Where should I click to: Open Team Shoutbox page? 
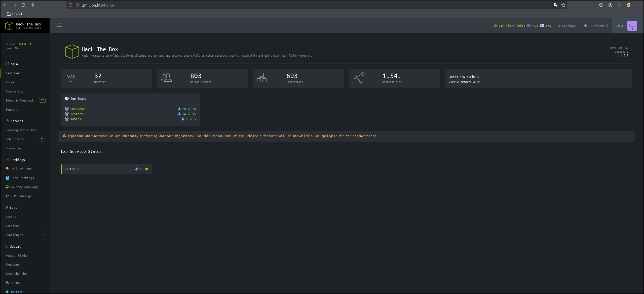(x=17, y=274)
